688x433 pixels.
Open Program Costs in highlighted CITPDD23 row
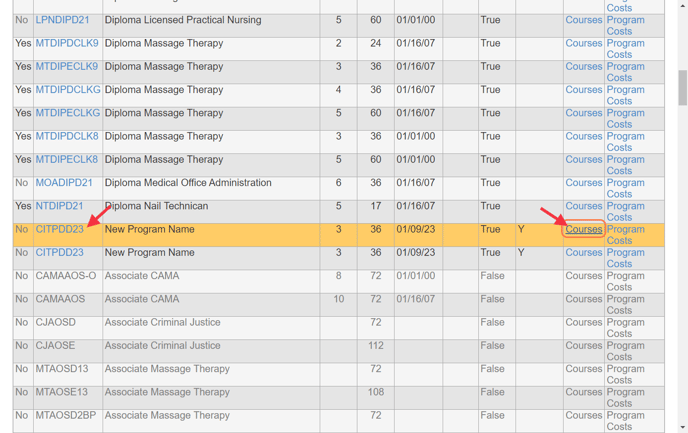(x=625, y=234)
